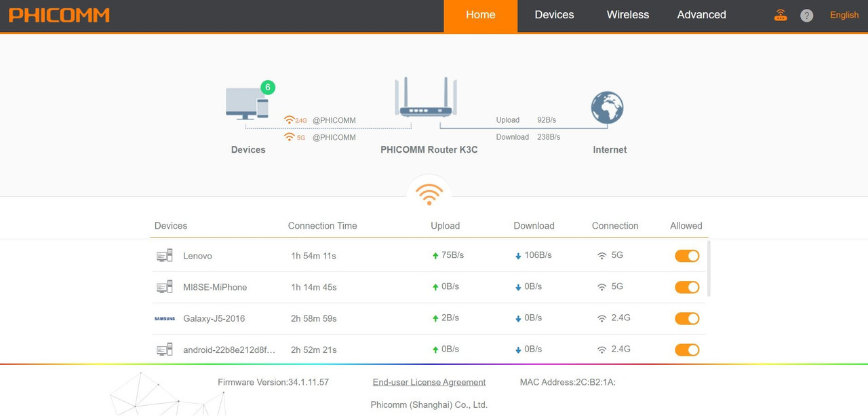The width and height of the screenshot is (868, 416).
Task: Disable network access for MI8SE-MiPhone
Action: click(x=687, y=287)
